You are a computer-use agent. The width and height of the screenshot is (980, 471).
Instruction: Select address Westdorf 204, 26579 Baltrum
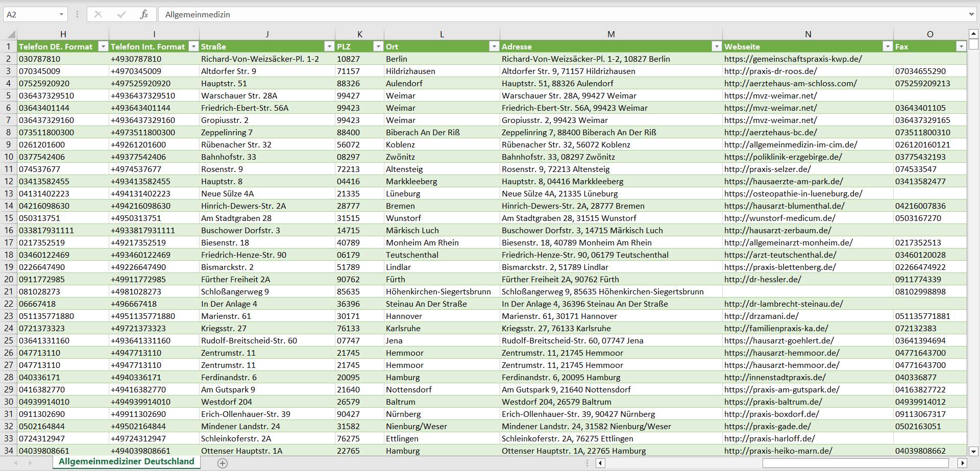[x=611, y=402]
